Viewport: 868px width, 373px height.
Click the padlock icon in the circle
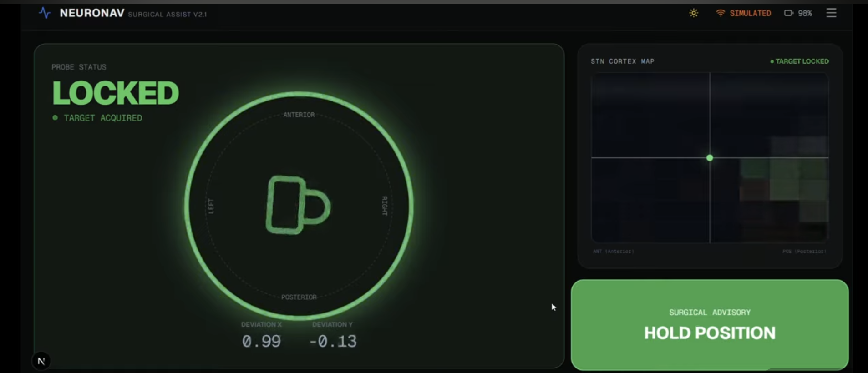pyautogui.click(x=298, y=205)
